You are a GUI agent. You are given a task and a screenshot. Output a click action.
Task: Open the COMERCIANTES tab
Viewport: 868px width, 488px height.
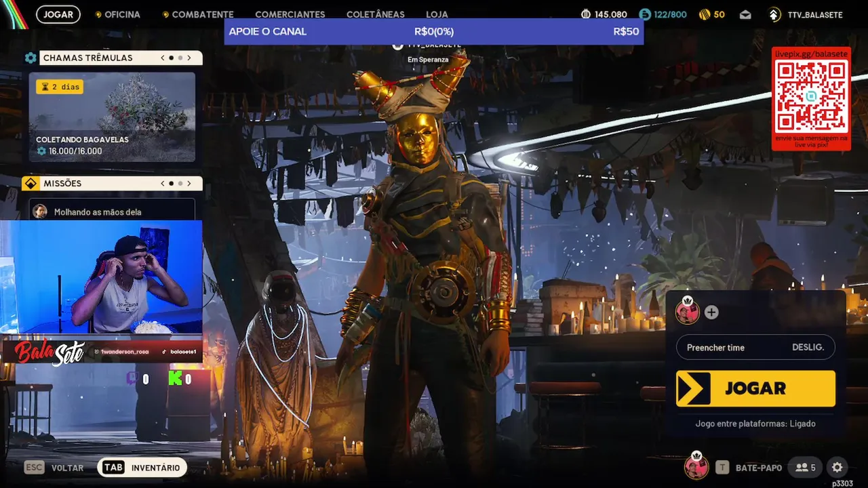(x=290, y=14)
